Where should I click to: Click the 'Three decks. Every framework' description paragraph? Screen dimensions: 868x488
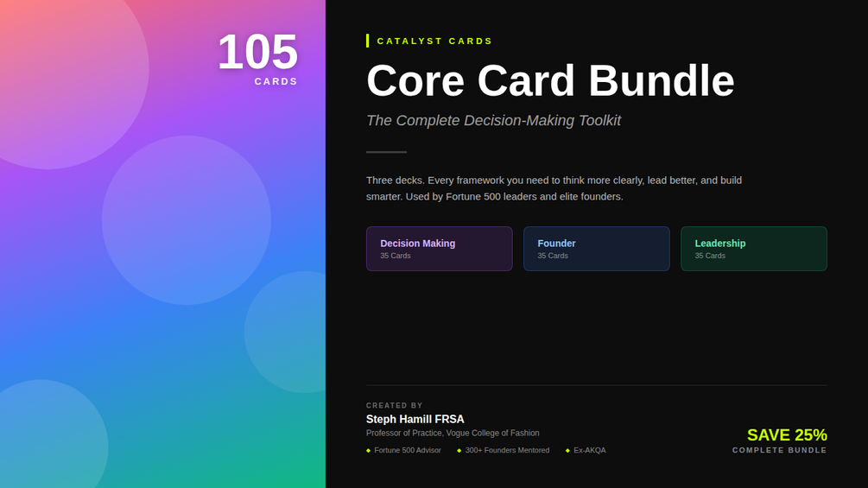554,188
